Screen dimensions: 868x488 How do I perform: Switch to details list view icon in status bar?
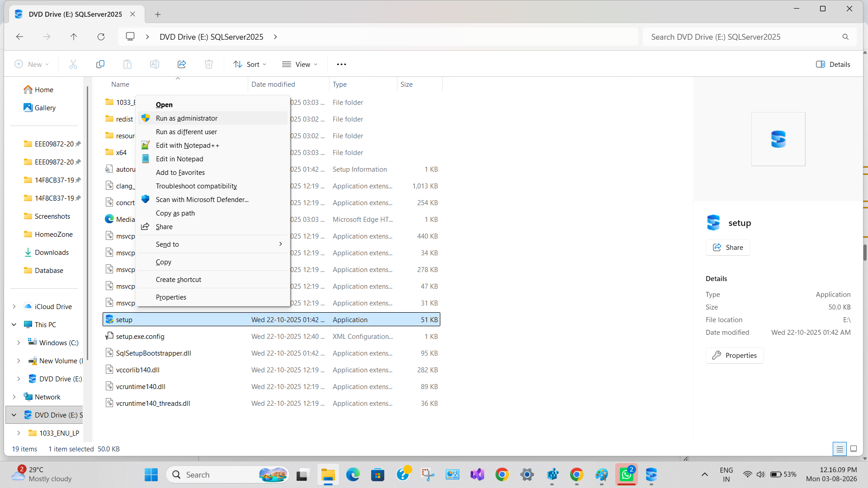point(840,449)
